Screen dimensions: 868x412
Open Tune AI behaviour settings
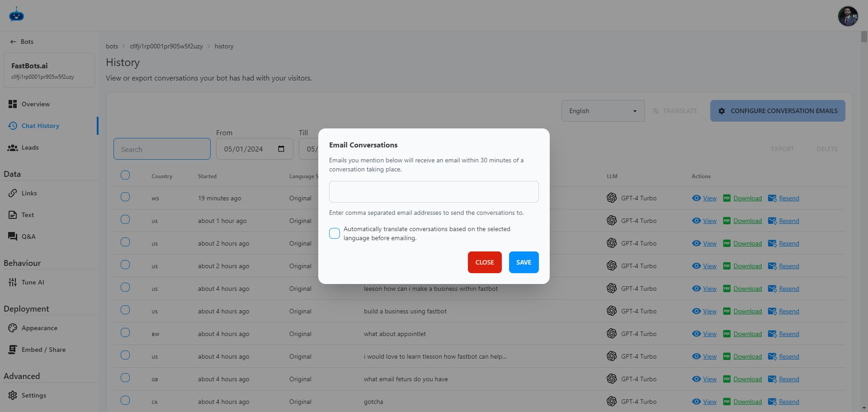point(49,282)
